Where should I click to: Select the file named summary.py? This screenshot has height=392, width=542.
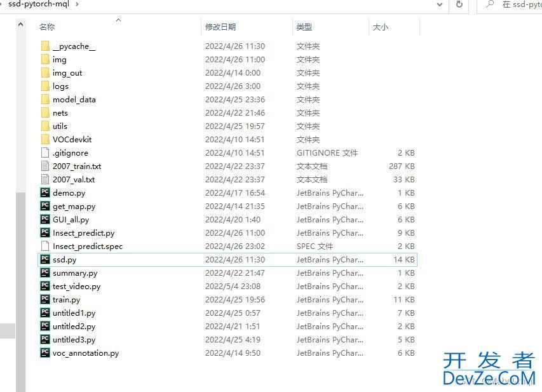[x=75, y=273]
